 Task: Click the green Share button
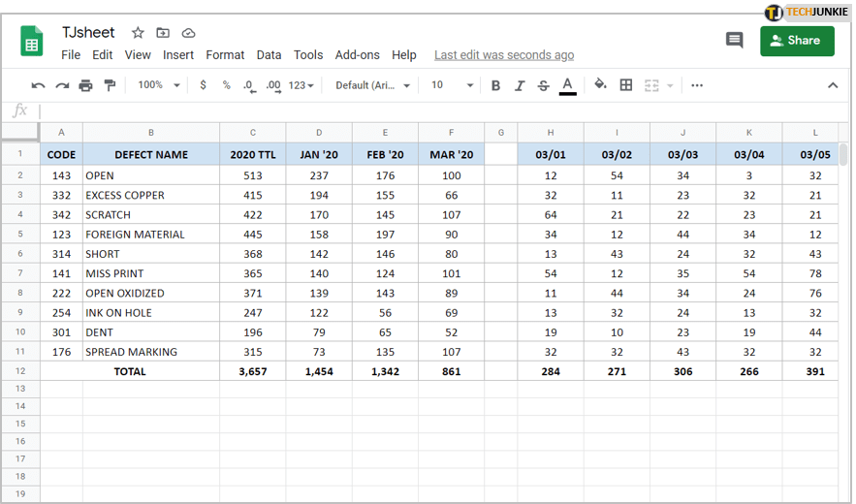coord(797,41)
